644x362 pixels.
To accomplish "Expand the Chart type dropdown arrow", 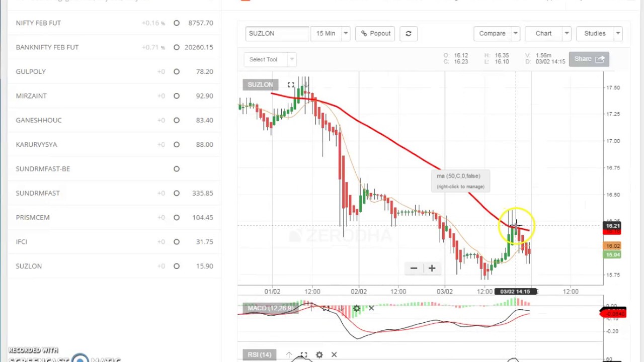I will pos(567,34).
